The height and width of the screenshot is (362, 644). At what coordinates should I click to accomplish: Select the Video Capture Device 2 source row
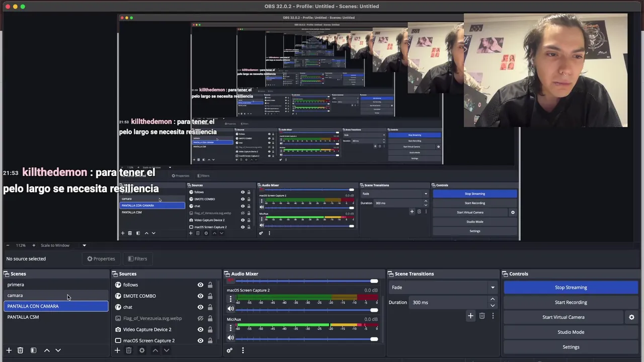click(165, 329)
